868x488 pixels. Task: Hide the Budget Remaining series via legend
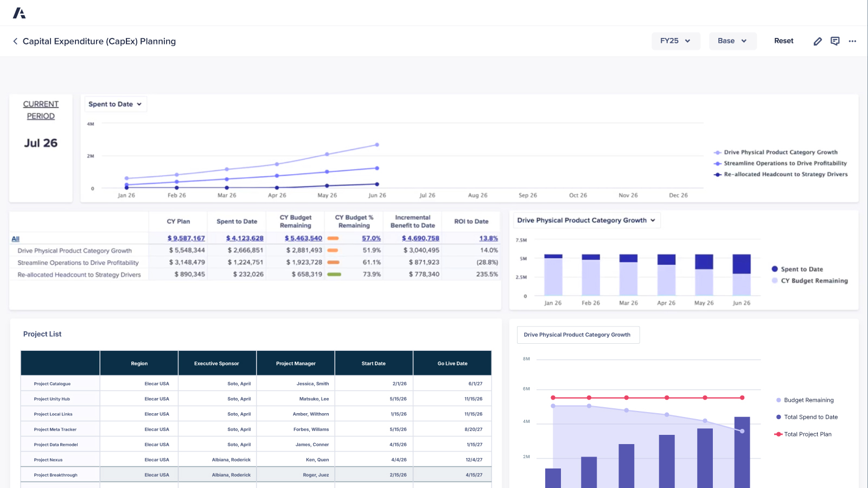[x=805, y=400]
